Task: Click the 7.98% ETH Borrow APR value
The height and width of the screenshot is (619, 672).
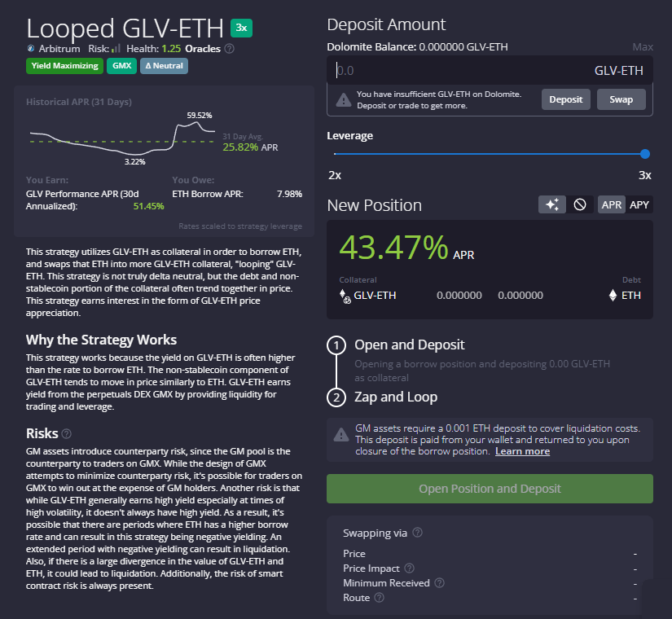Action: [x=290, y=194]
